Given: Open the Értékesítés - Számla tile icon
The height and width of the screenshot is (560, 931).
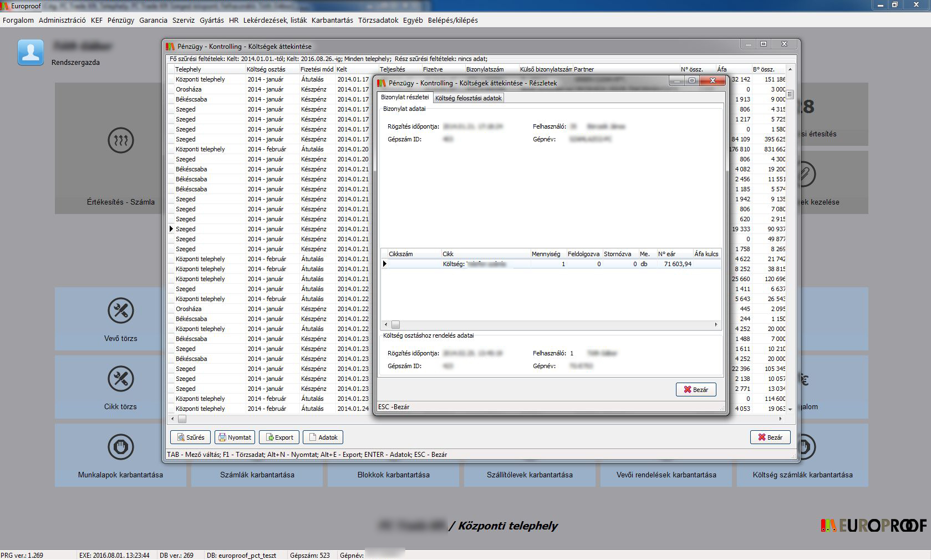Looking at the screenshot, I should tap(120, 141).
